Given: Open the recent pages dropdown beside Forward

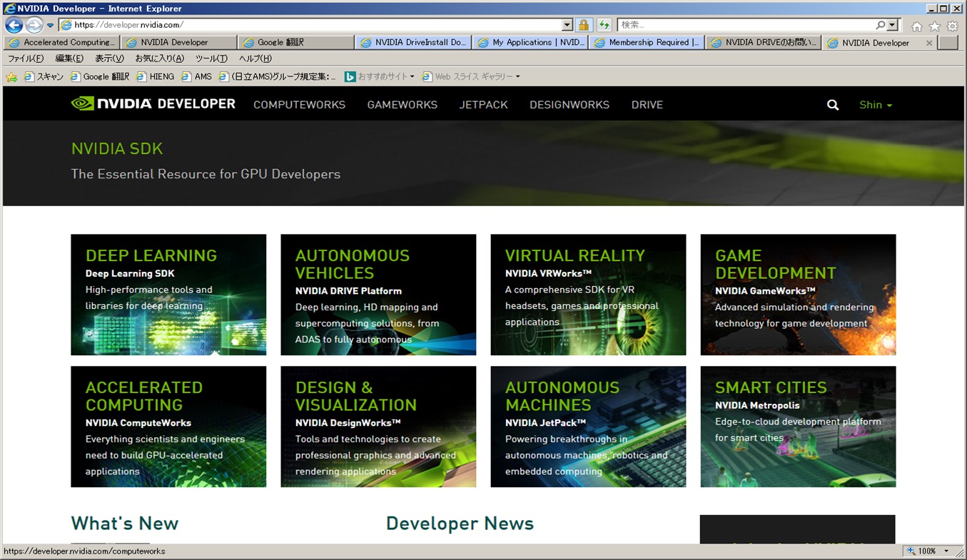Looking at the screenshot, I should [x=50, y=26].
